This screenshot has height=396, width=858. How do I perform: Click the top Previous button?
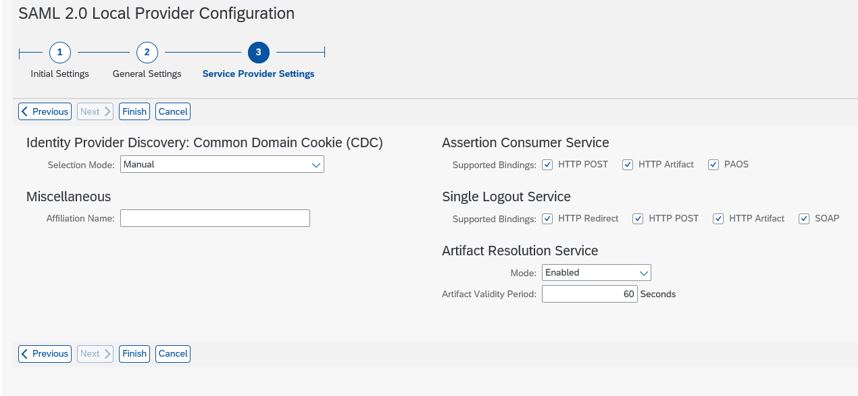[45, 112]
